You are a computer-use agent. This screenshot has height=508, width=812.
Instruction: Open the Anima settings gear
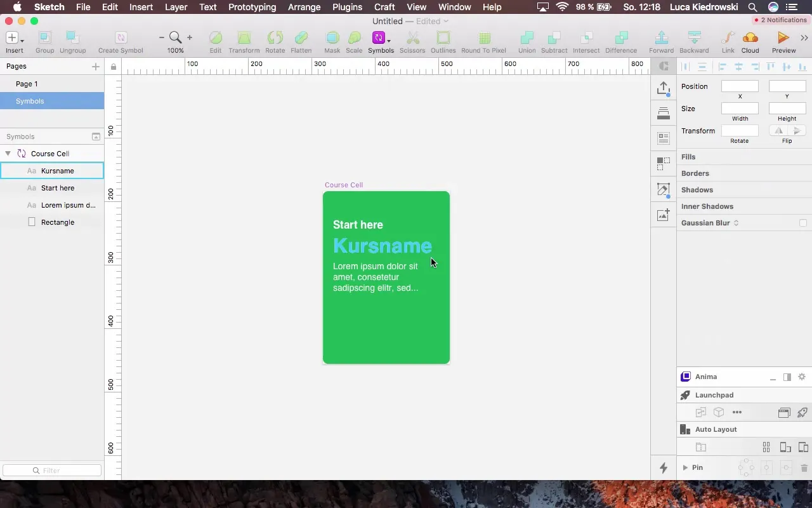click(802, 377)
